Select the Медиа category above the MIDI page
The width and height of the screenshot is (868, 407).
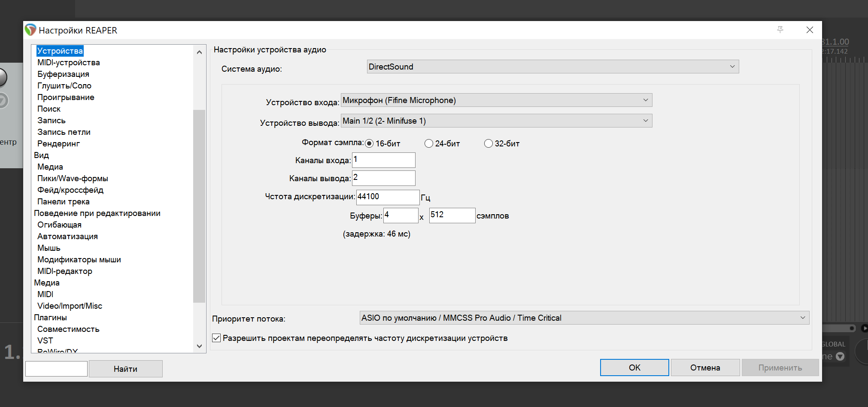click(47, 283)
